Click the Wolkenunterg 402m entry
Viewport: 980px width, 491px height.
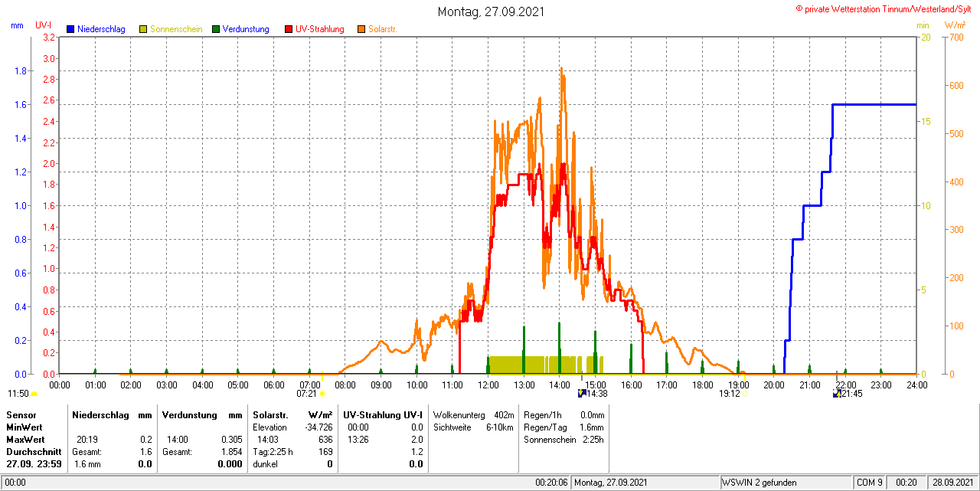coord(473,414)
